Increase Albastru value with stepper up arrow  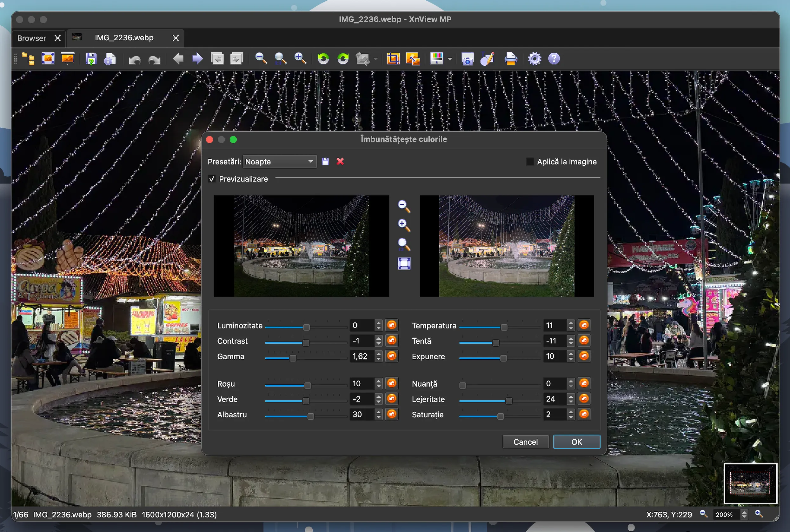click(x=379, y=412)
